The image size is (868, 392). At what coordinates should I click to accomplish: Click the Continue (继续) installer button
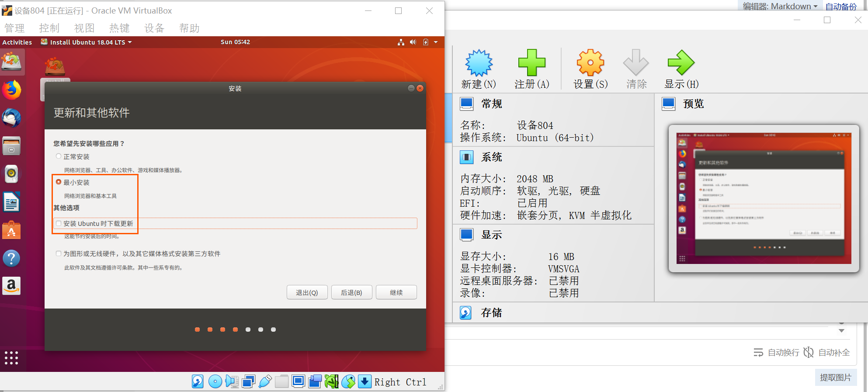click(396, 292)
